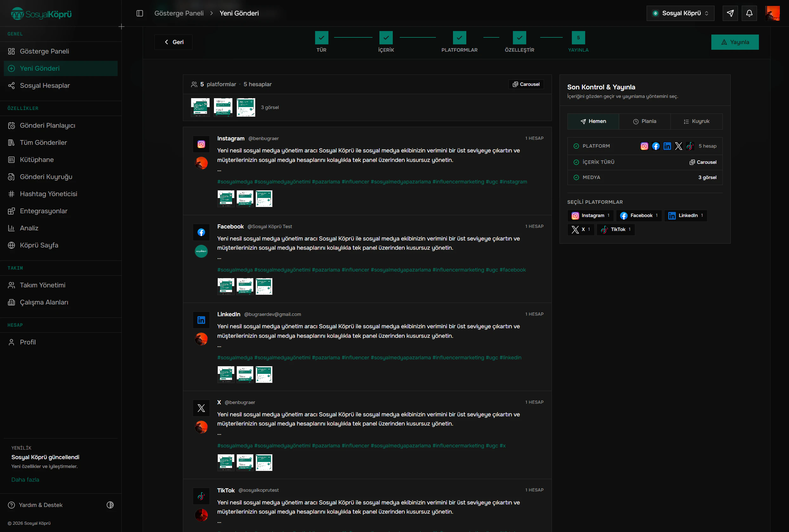Click the #instagram hashtag in Instagram post
The height and width of the screenshot is (532, 789).
pyautogui.click(x=513, y=182)
